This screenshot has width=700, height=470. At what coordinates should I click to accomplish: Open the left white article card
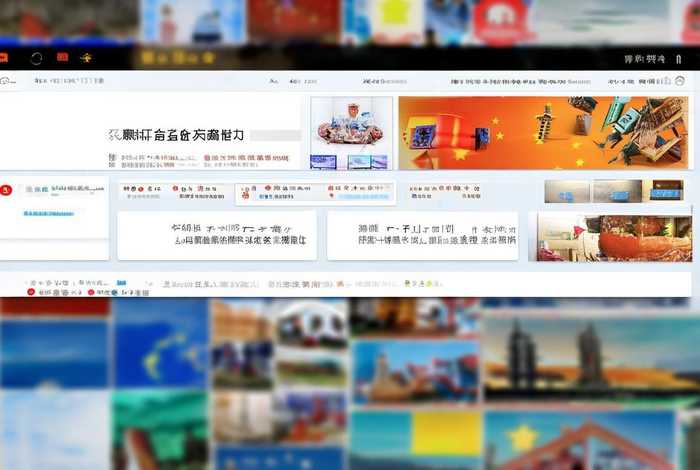tap(217, 236)
